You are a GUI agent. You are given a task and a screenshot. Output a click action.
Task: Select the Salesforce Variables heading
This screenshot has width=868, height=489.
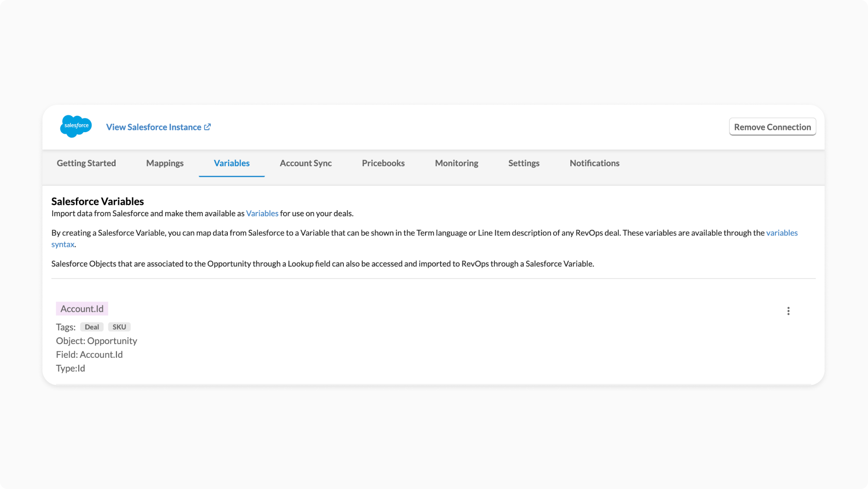click(x=98, y=201)
